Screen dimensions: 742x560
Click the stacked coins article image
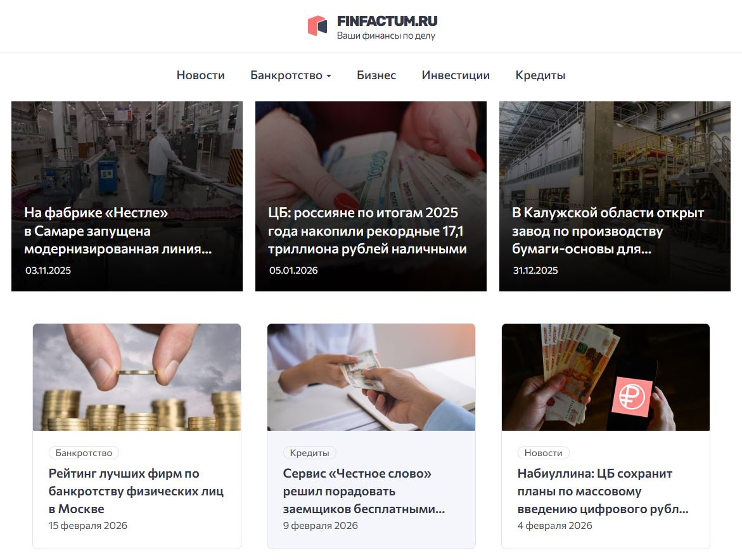tap(137, 377)
